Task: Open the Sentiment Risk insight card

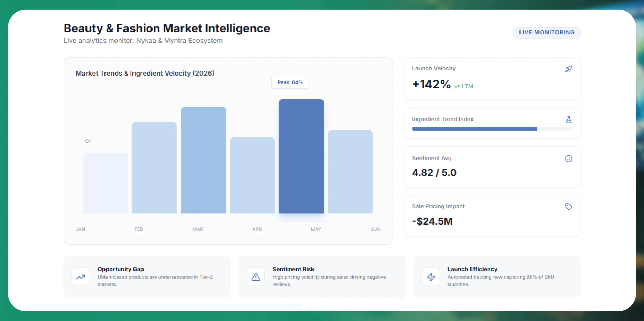Action: click(322, 277)
